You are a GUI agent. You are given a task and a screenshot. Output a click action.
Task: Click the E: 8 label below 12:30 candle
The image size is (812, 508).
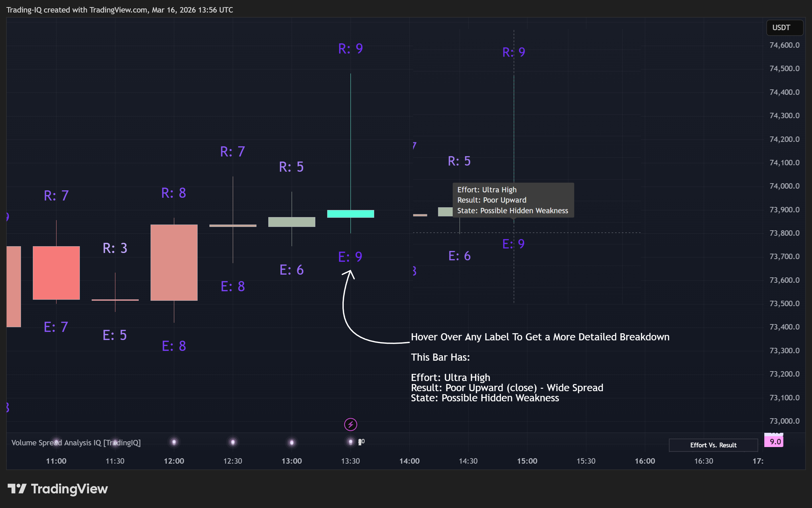click(233, 287)
